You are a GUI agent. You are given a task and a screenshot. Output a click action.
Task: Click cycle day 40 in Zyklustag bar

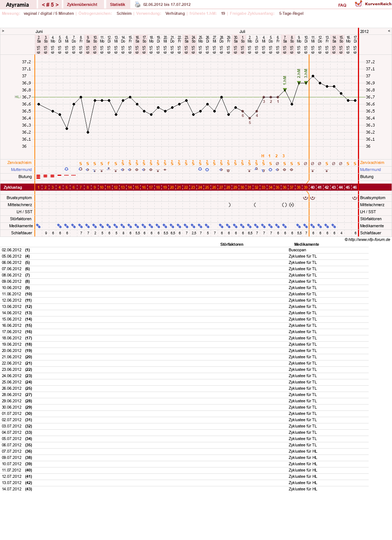(x=312, y=187)
